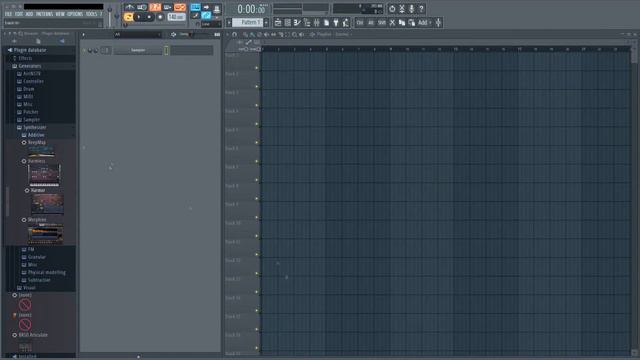Click the Shift modifier button

coord(382,23)
